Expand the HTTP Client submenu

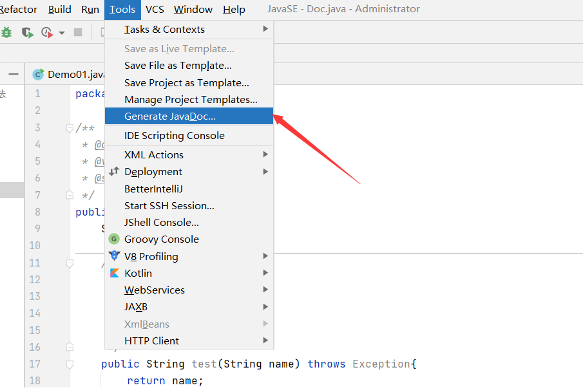[x=189, y=341]
